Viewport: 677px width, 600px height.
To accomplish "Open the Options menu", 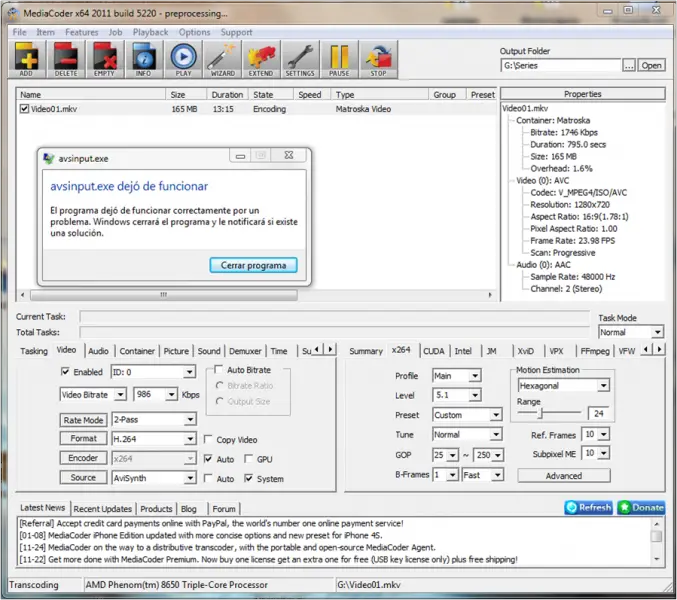I will 194,32.
